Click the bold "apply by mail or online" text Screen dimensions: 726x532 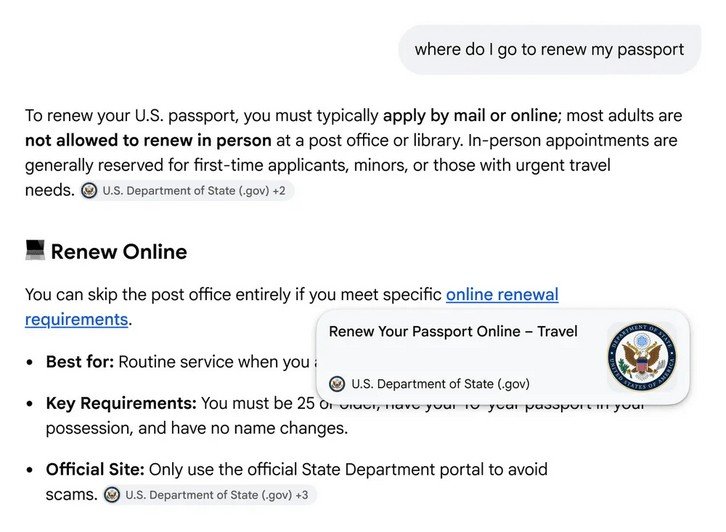click(x=470, y=116)
